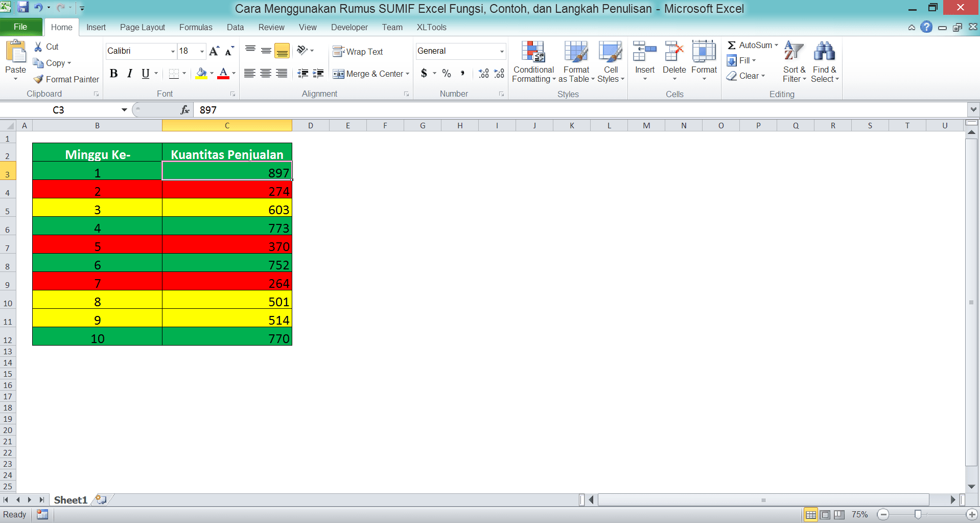Viewport: 980px width, 523px height.
Task: Apply the red Font Color
Action: [223, 74]
